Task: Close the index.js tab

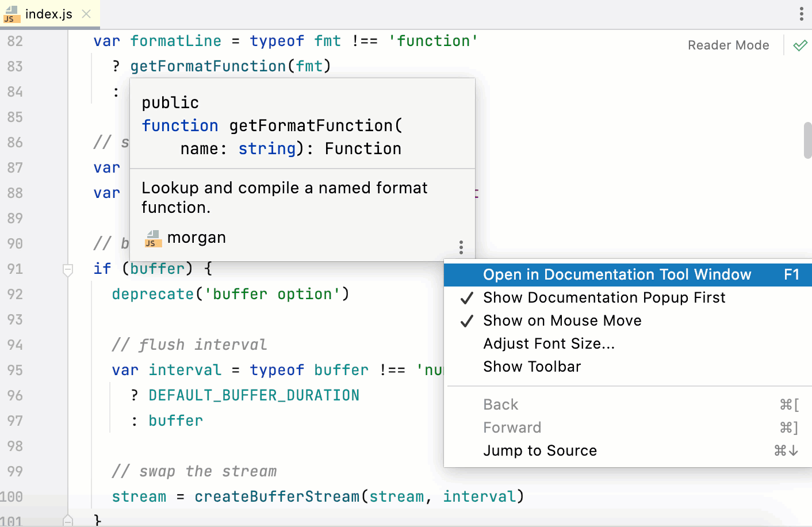Action: 86,14
